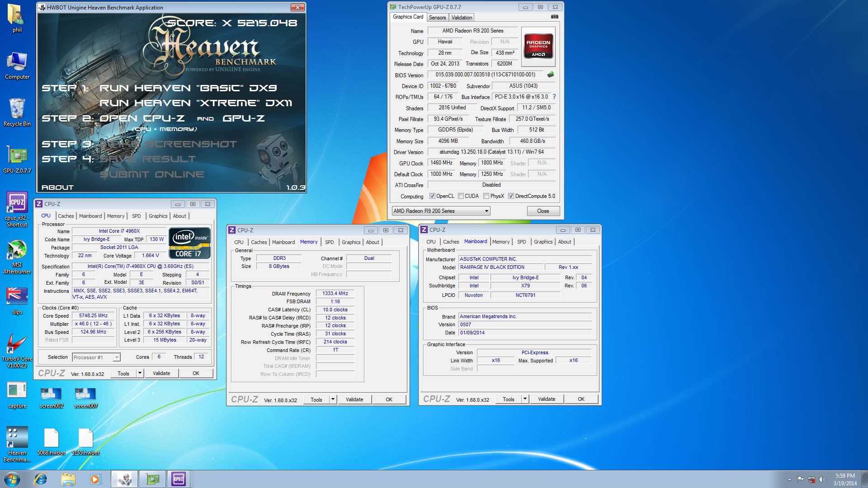Click the BIOS Version field in GPU-Z
Image resolution: width=868 pixels, height=488 pixels.
486,75
